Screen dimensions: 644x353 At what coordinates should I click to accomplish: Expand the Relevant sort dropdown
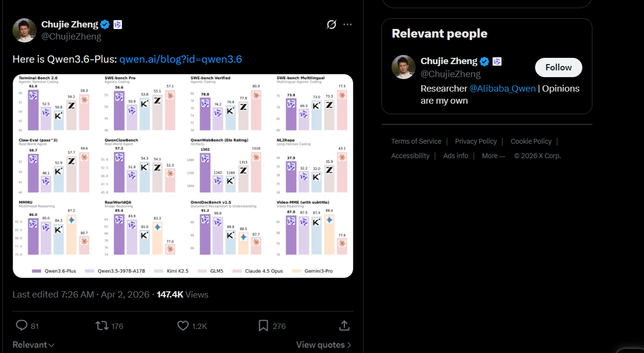pos(33,345)
